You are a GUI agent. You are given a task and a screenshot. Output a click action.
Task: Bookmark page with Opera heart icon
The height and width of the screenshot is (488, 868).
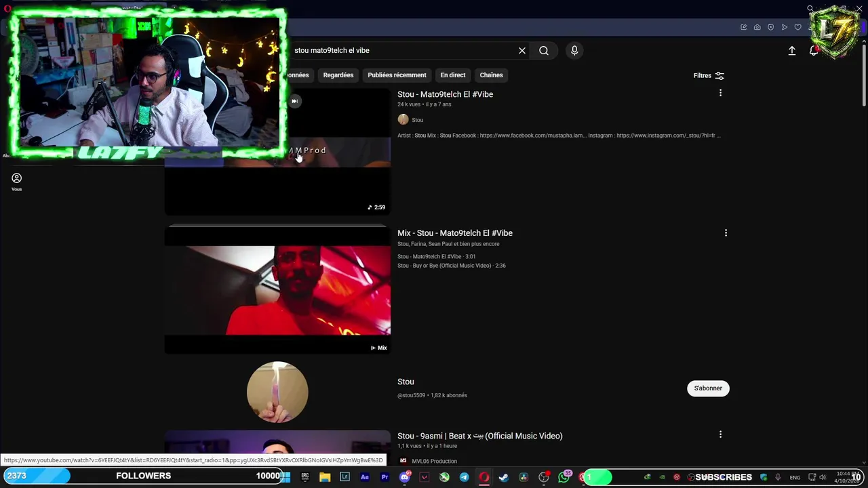(x=797, y=27)
